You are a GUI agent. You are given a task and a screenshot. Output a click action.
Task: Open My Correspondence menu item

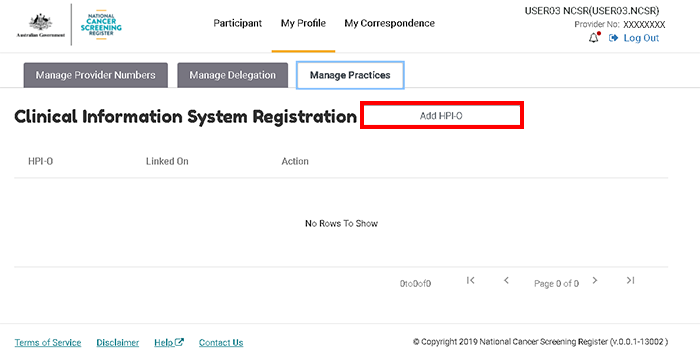click(x=389, y=23)
